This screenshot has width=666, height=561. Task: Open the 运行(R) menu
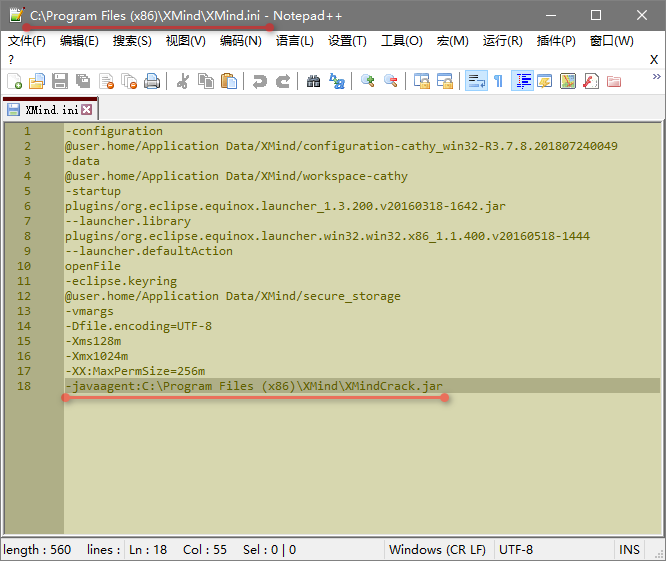tap(502, 41)
